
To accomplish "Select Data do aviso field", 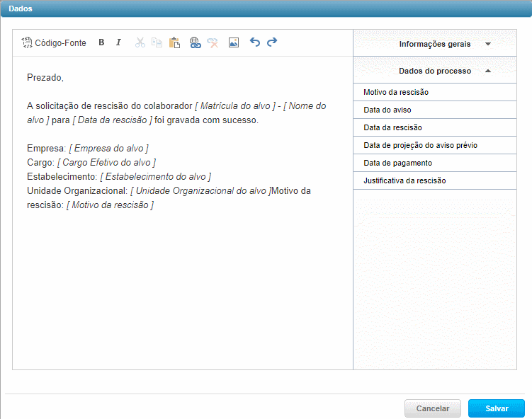I will [x=387, y=110].
